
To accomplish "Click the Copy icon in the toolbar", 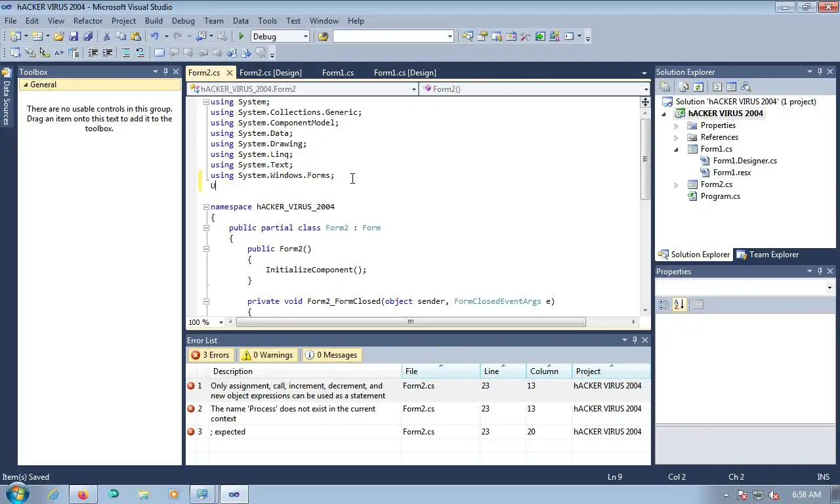I will coord(121,37).
